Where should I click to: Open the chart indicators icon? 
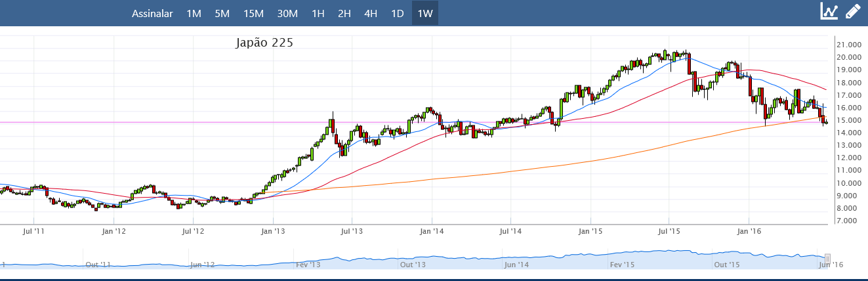pos(829,11)
